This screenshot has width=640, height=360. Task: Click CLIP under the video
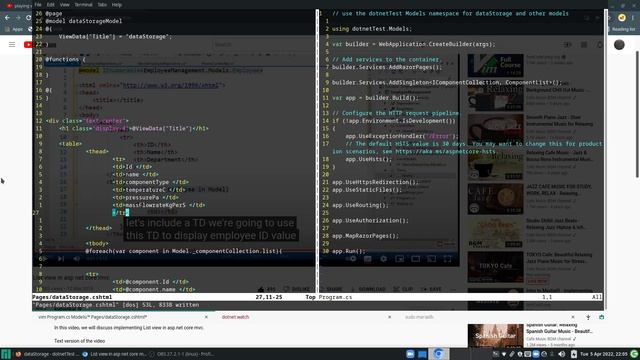(403, 289)
